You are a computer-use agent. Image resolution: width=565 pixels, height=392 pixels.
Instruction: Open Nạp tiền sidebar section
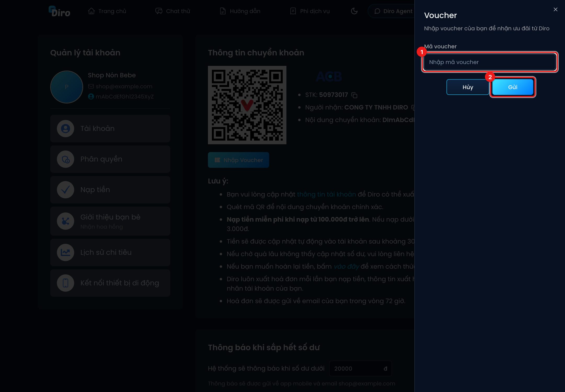pyautogui.click(x=110, y=190)
